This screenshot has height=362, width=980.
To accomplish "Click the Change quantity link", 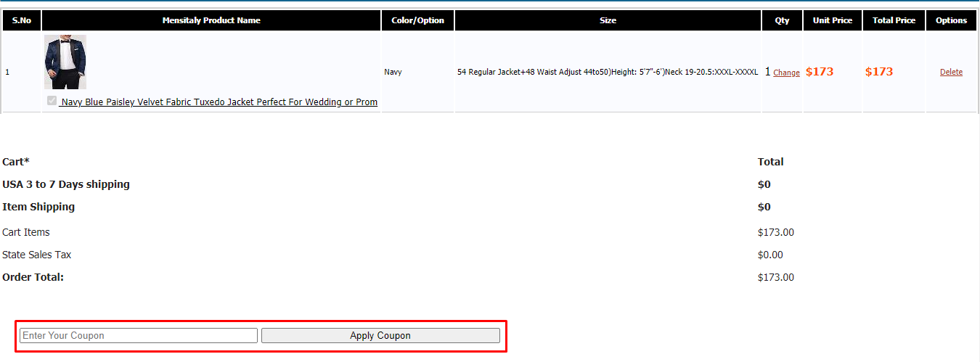I will click(786, 73).
